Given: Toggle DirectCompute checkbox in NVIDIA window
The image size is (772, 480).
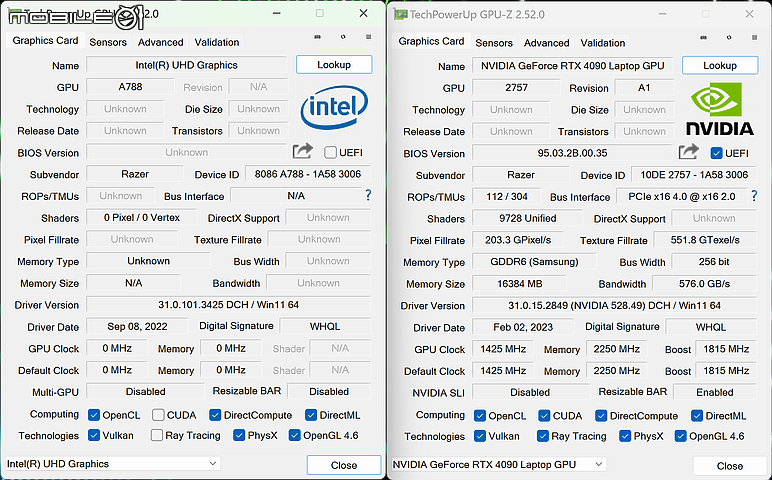Looking at the screenshot, I should (x=601, y=416).
